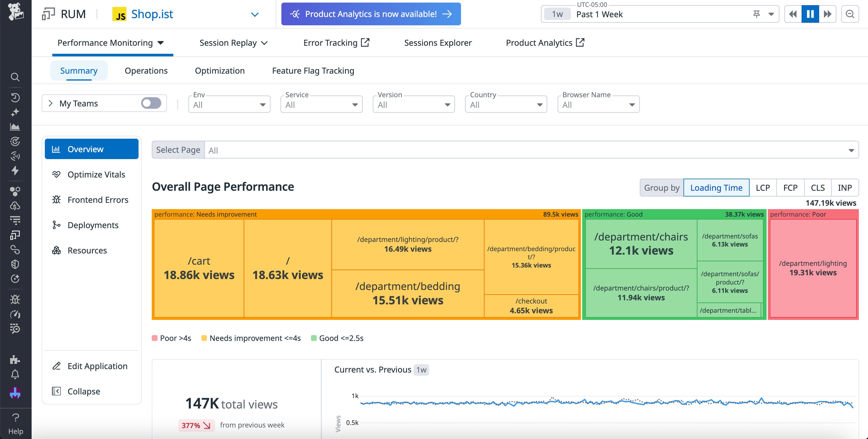Switch to the Feature Flag Tracking tab
868x439 pixels.
pyautogui.click(x=313, y=70)
